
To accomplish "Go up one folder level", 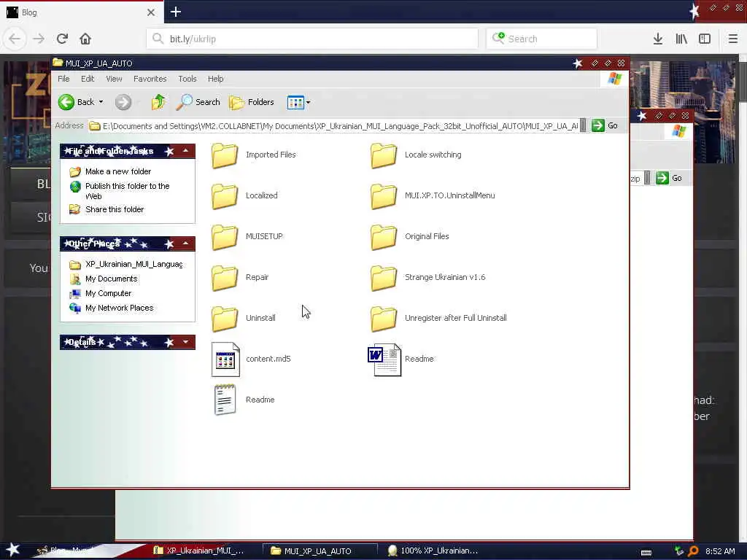I will click(x=158, y=102).
